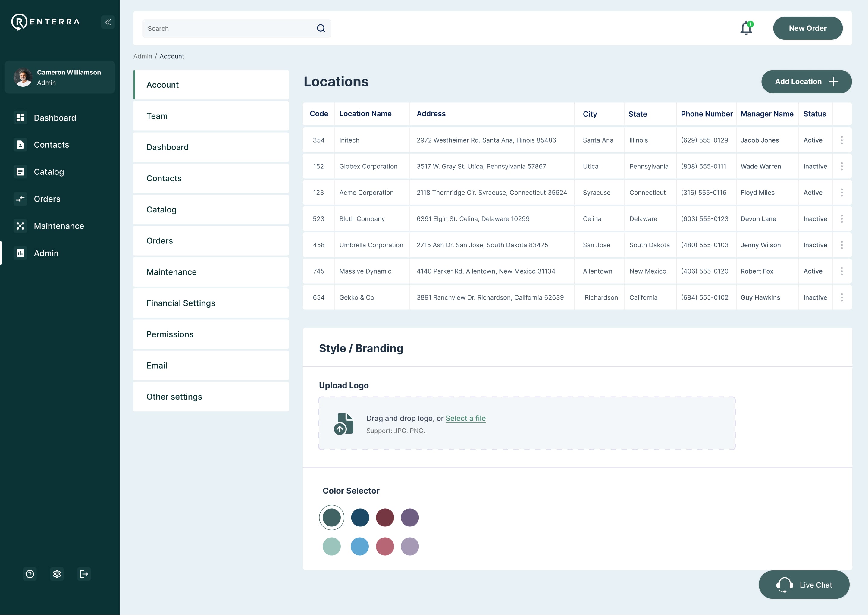This screenshot has height=615, width=868.
Task: Open the Email settings tab
Action: 211,366
